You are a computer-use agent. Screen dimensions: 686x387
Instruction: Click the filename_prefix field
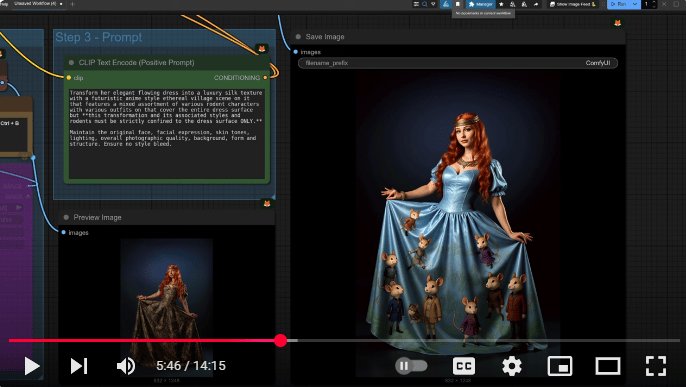(458, 63)
